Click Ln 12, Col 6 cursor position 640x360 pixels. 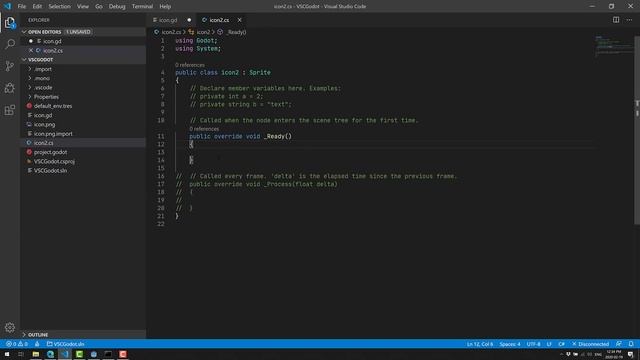pos(480,344)
